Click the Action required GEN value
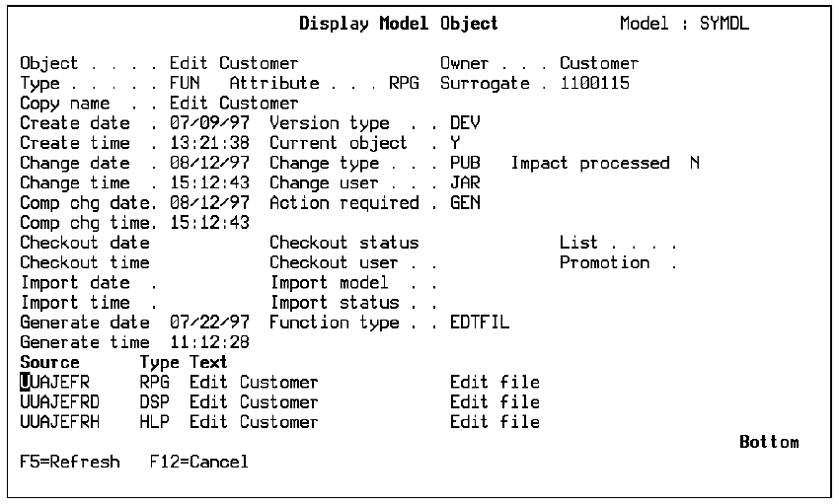839x504 pixels. point(465,203)
